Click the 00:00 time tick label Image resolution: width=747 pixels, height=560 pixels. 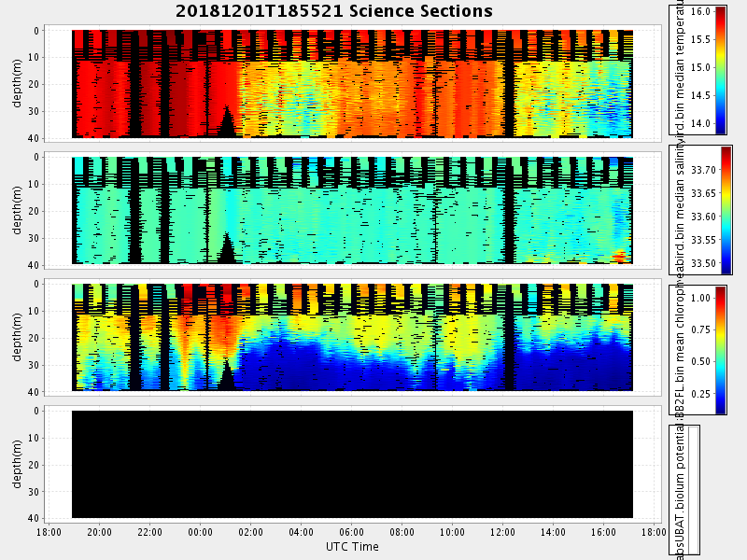pos(201,533)
